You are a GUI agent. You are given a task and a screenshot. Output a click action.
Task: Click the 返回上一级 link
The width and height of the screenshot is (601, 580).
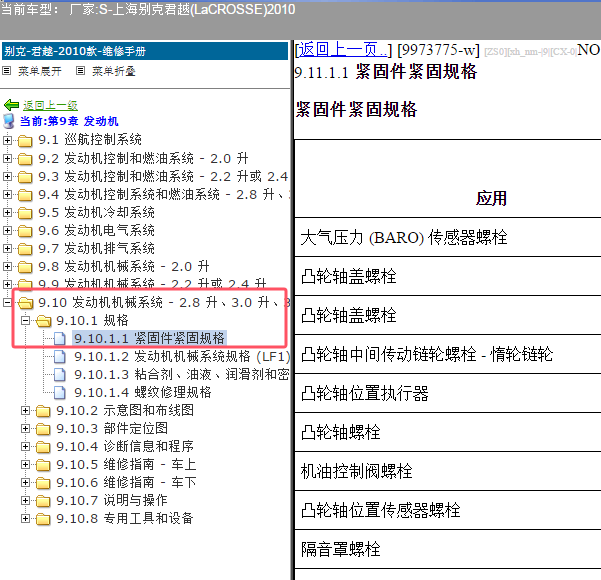point(50,105)
